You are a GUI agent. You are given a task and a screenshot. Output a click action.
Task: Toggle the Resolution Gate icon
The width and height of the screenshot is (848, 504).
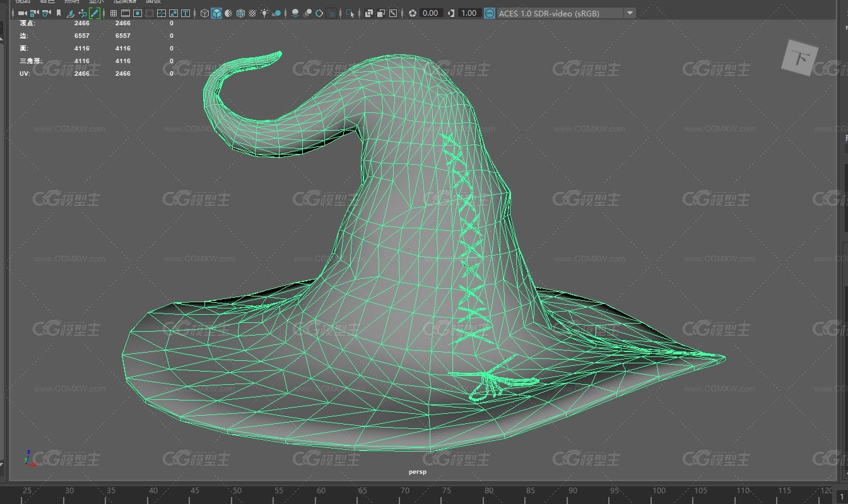click(x=137, y=13)
